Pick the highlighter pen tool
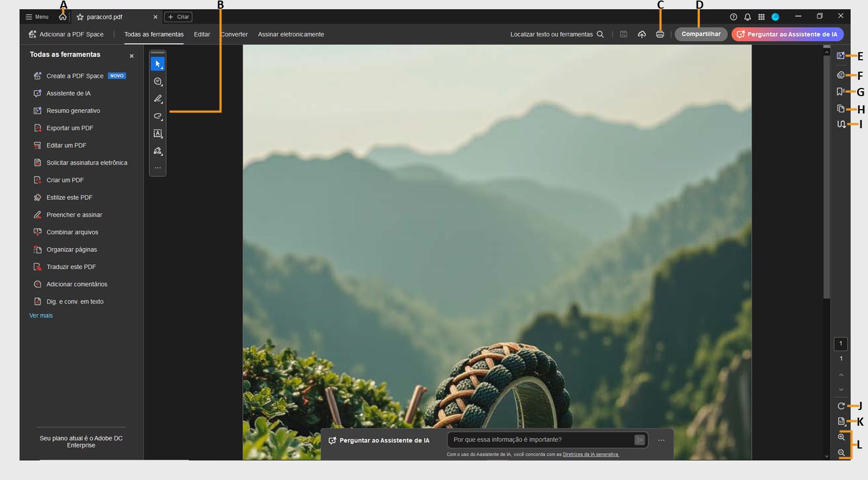Viewport: 868px width, 480px height. tap(158, 99)
